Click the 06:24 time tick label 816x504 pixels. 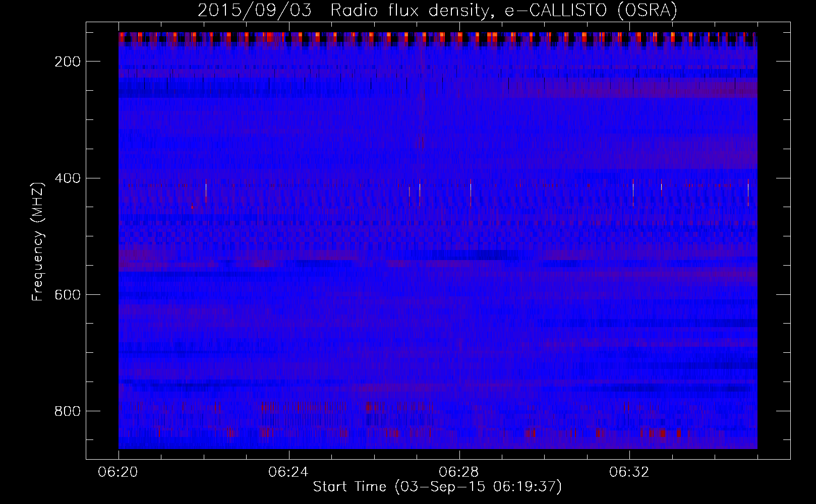(x=289, y=472)
